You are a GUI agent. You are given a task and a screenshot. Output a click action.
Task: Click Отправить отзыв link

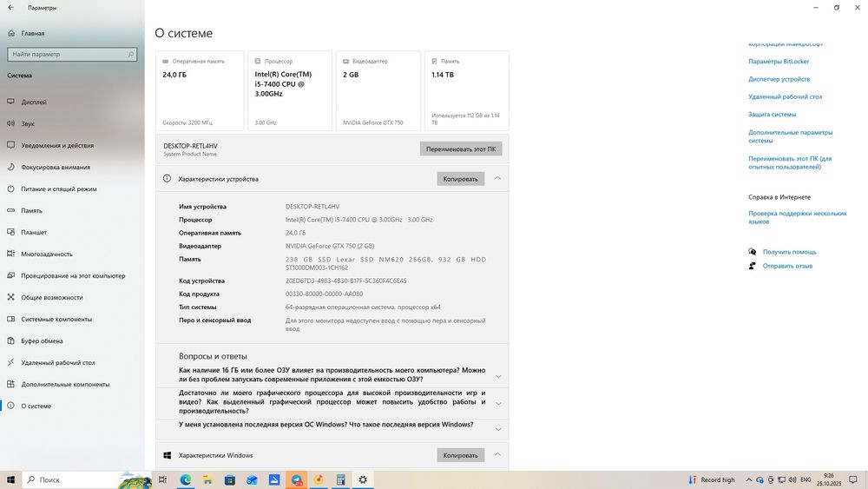(788, 266)
